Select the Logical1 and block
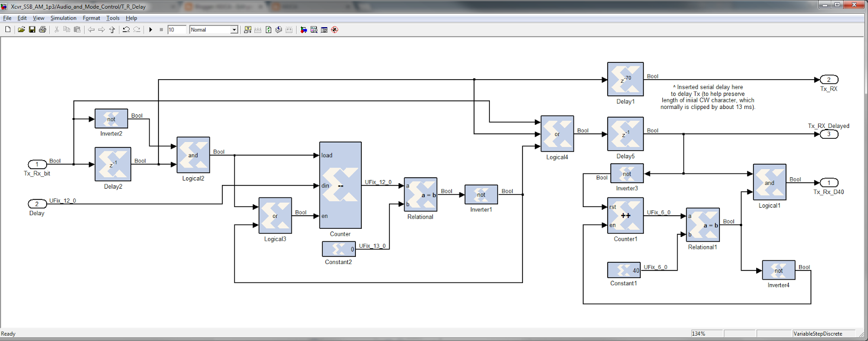Viewport: 868px width, 341px height. (x=770, y=182)
